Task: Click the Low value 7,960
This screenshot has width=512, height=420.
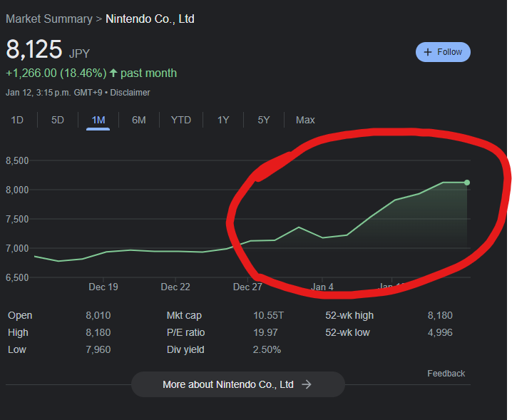Action: click(98, 349)
